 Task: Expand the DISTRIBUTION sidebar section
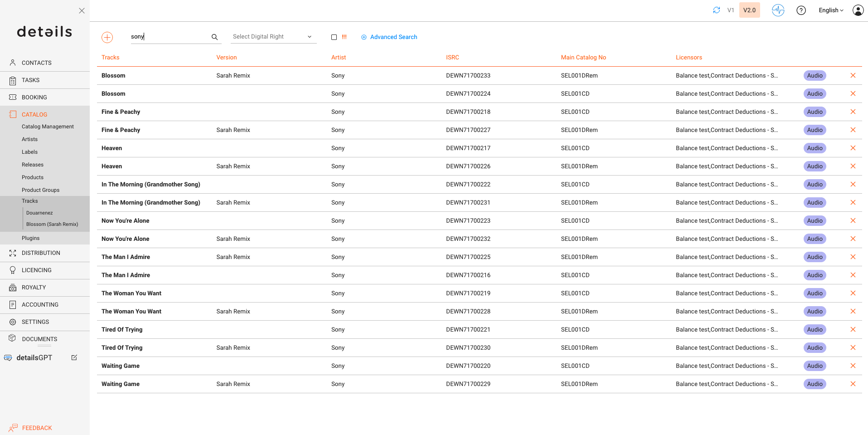[x=41, y=253]
